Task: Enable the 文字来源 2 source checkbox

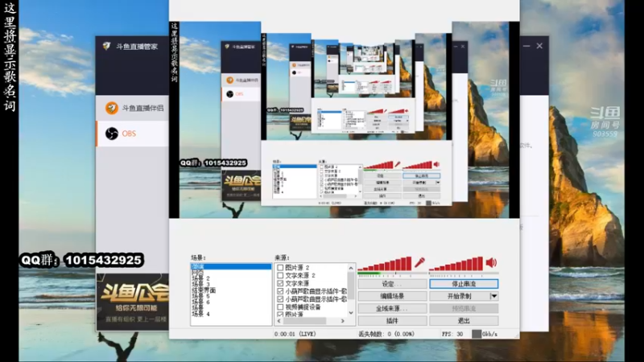Action: (280, 275)
